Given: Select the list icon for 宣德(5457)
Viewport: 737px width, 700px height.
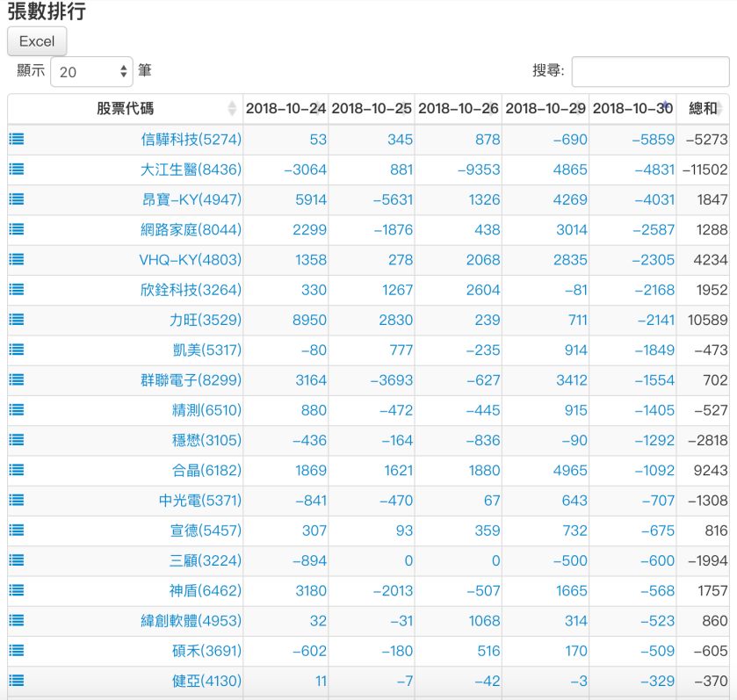Looking at the screenshot, I should pos(16,530).
